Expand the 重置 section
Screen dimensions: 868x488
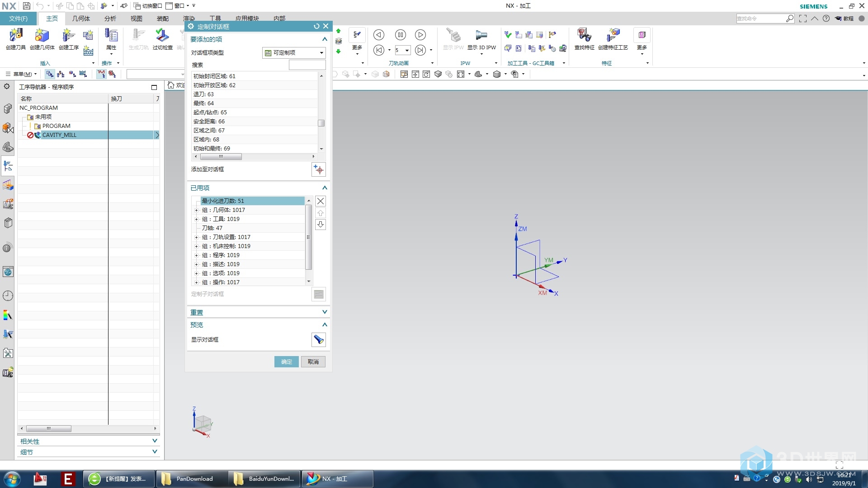tap(325, 312)
